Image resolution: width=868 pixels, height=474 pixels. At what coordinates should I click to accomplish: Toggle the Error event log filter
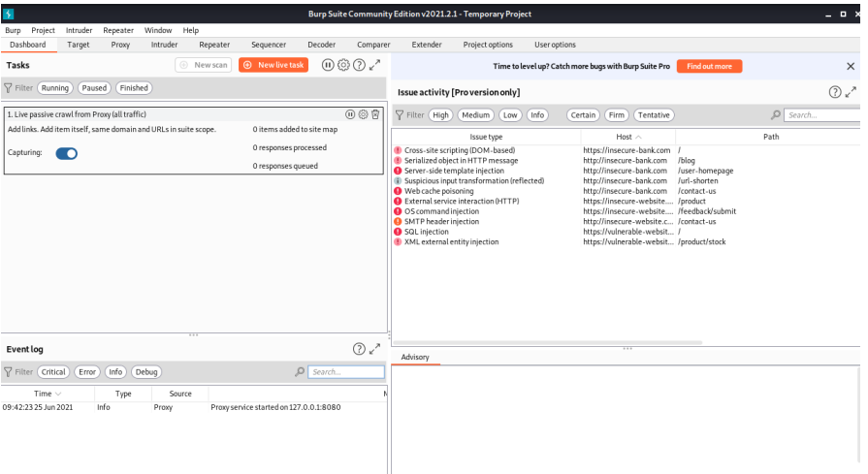click(87, 372)
